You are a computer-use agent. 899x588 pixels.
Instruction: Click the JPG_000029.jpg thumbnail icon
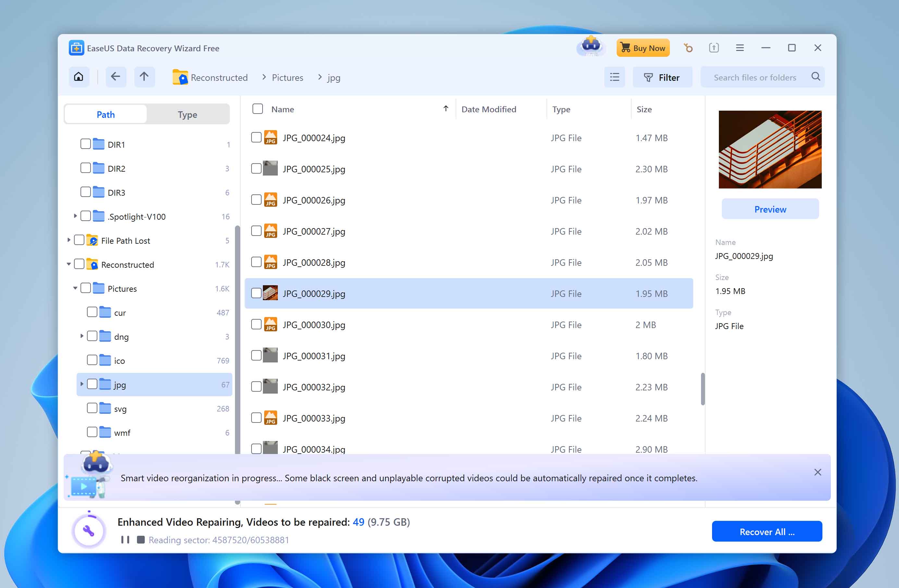point(270,293)
